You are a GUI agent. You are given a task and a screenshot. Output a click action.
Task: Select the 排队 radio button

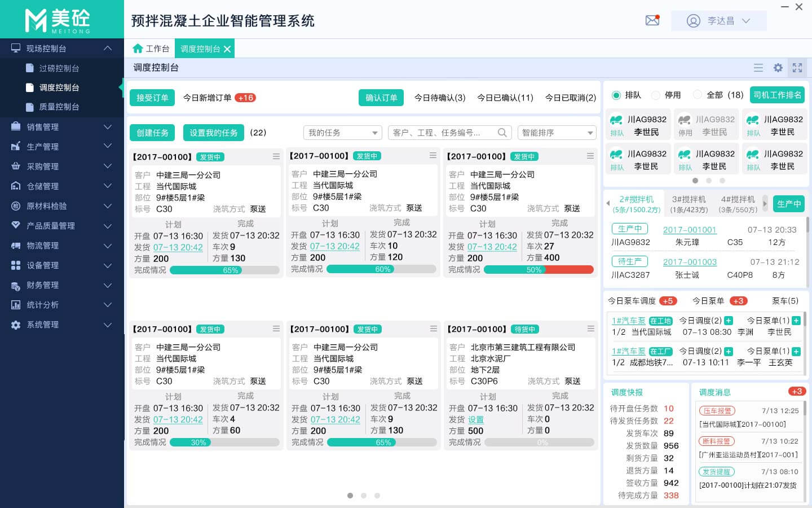[616, 95]
